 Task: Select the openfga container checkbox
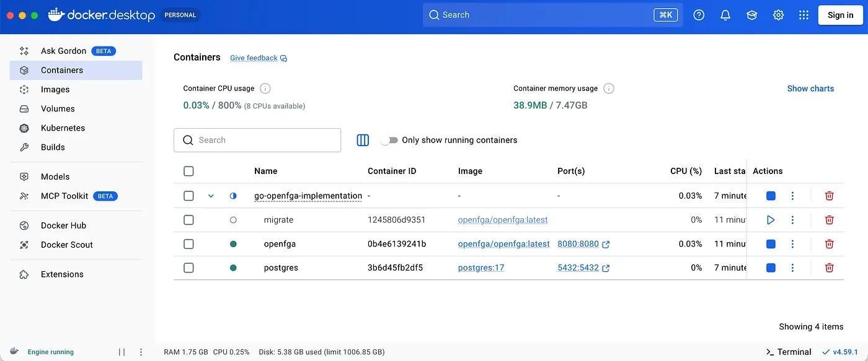tap(189, 244)
